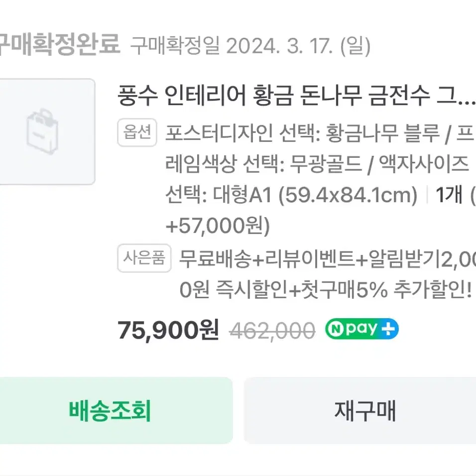This screenshot has height=476, width=476.
Task: Click the green N logo in Npay badge
Action: 336,329
